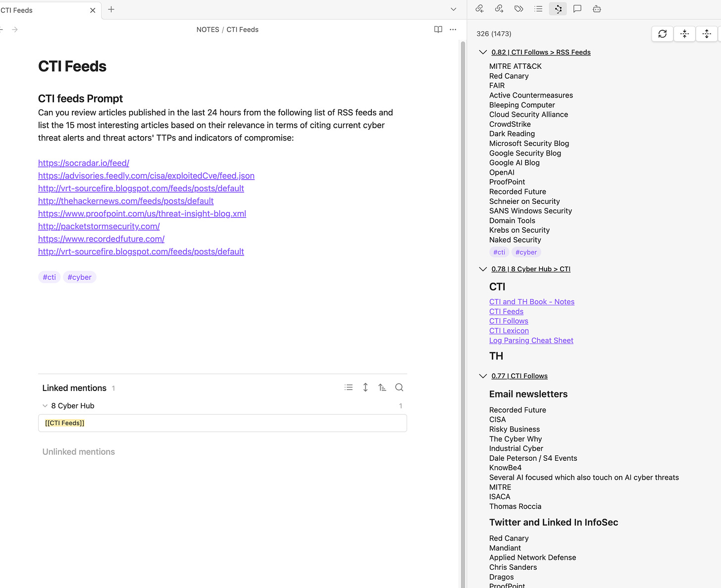The image size is (721, 588).
Task: Open the CTI Follows link under CTI
Action: 509,321
